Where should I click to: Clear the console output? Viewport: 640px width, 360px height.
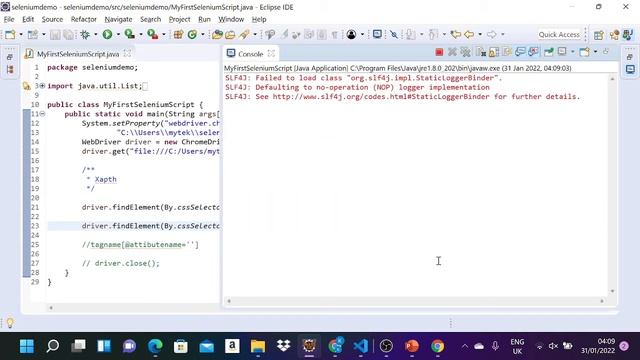(481, 52)
